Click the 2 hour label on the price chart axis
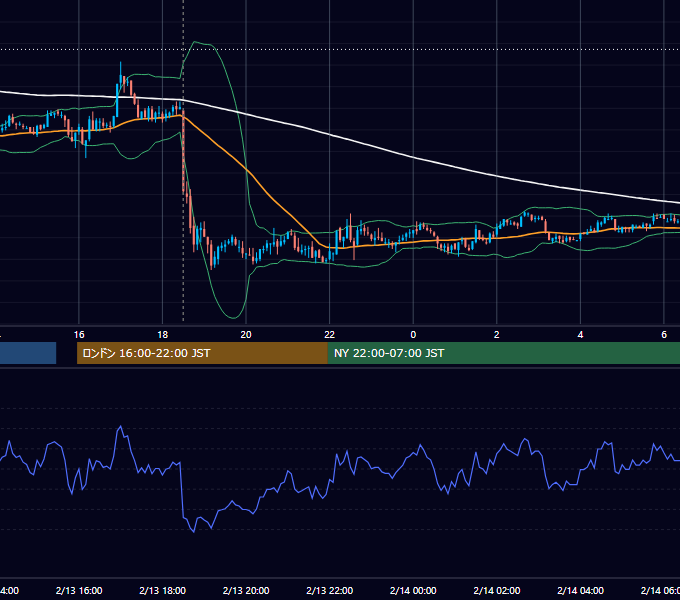Screen dimensions: 680x600 (x=497, y=335)
